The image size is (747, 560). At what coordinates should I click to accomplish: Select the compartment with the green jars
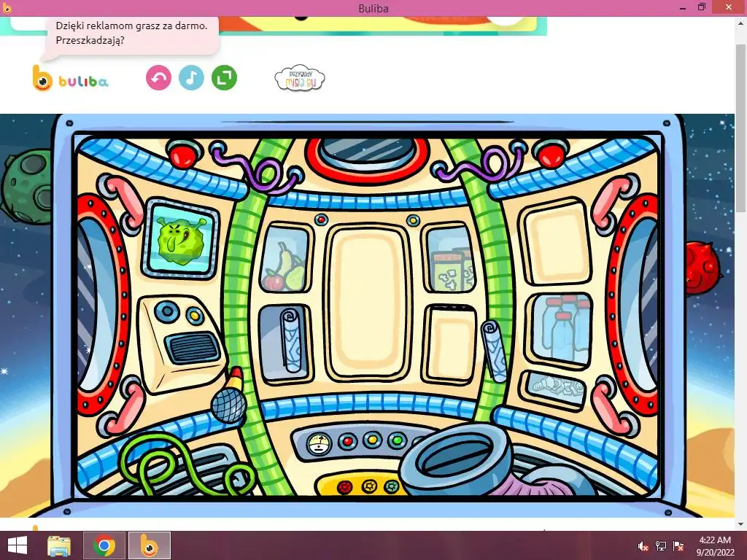pos(449,259)
